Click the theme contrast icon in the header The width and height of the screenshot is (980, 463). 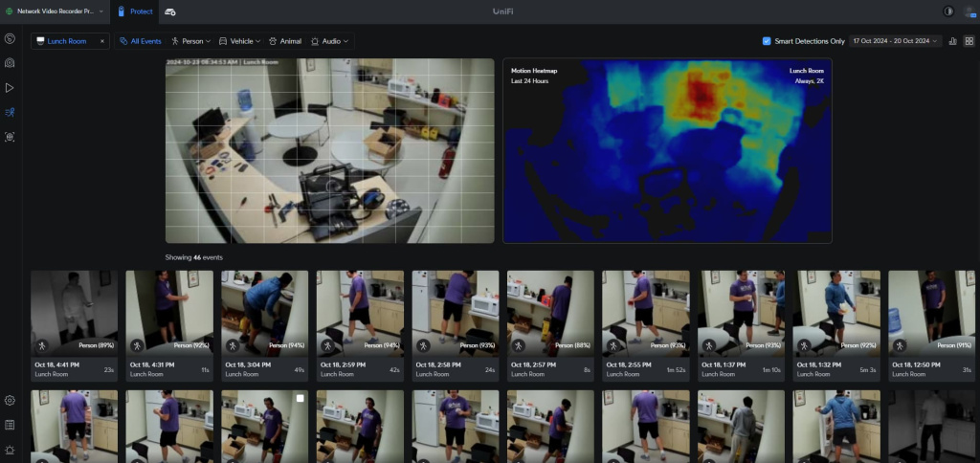pyautogui.click(x=948, y=11)
